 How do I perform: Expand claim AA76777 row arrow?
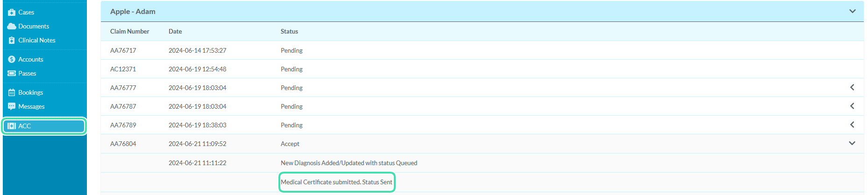pyautogui.click(x=852, y=87)
